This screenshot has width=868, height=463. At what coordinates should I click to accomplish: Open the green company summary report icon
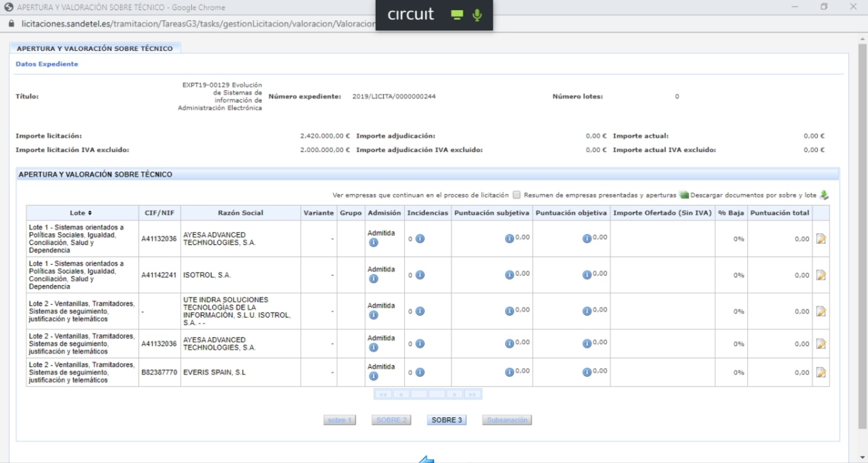[x=684, y=195]
